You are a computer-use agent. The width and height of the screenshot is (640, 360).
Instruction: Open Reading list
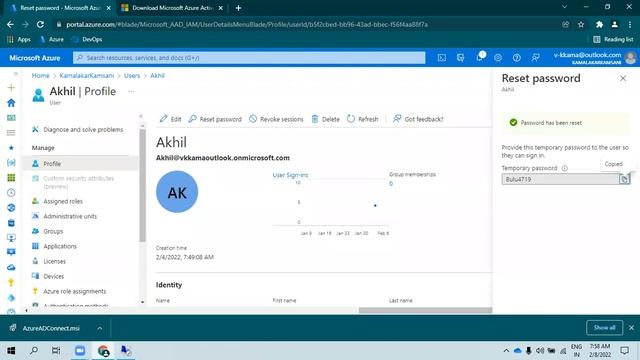point(613,40)
